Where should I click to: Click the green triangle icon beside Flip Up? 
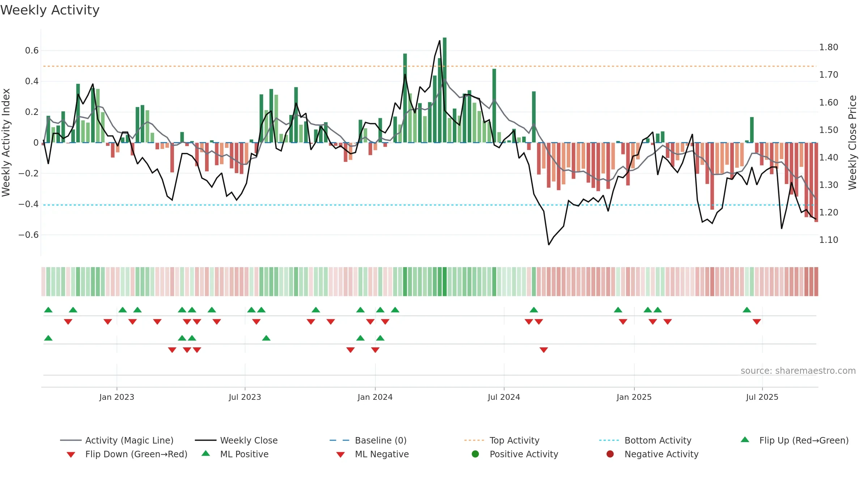[x=745, y=440]
